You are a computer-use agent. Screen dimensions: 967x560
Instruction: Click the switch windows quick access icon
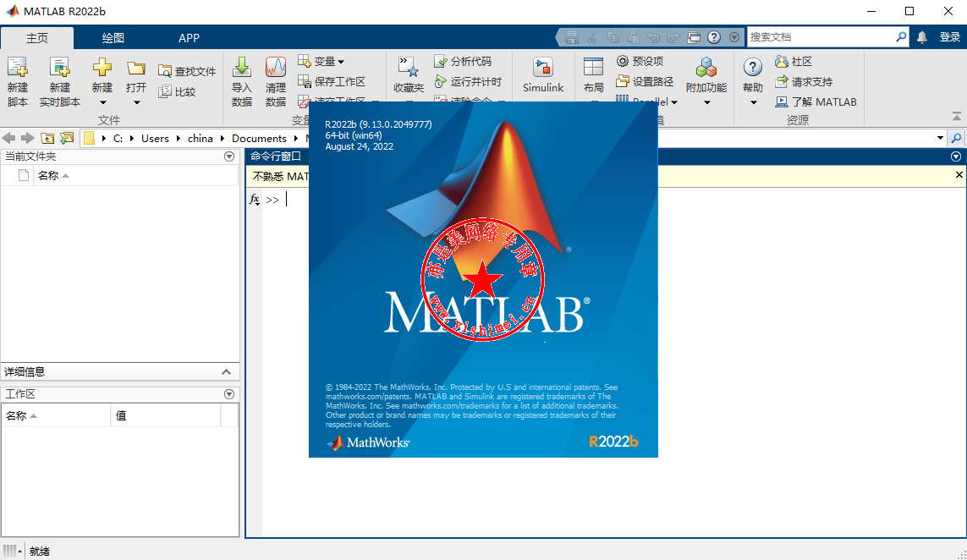click(694, 37)
